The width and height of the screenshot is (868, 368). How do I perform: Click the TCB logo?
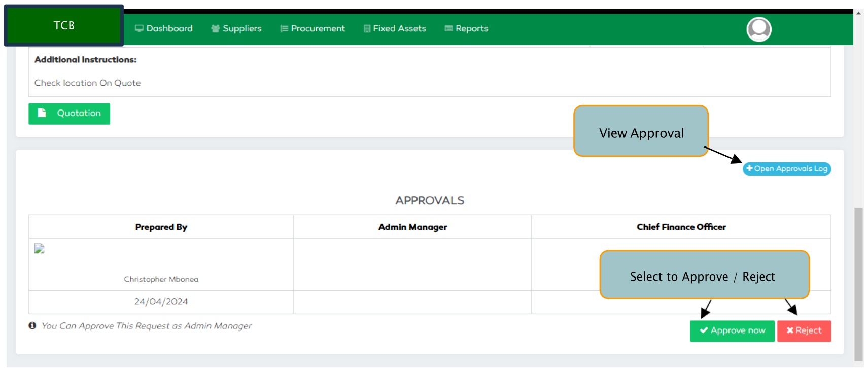click(64, 25)
